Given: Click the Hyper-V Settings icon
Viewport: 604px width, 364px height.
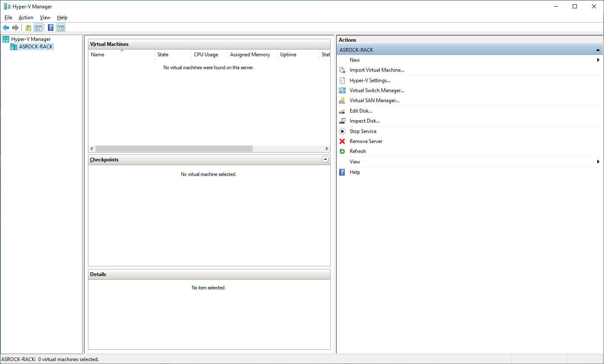Looking at the screenshot, I should click(342, 80).
